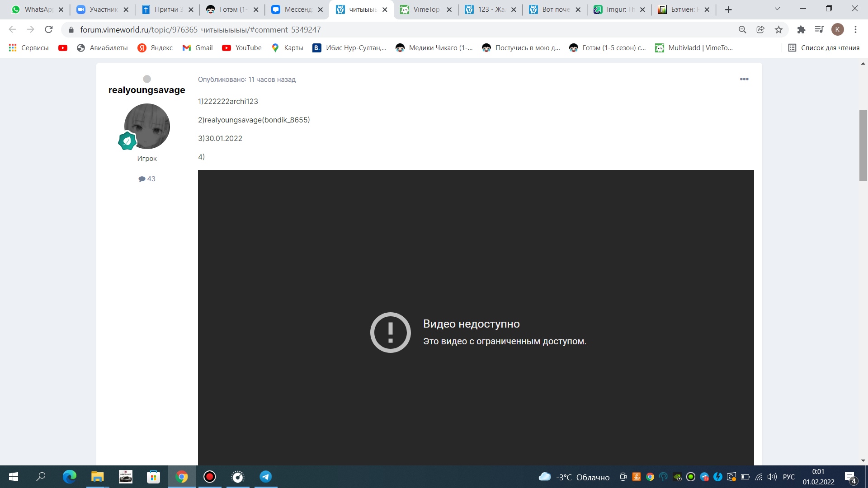Reload the current page
Image resolution: width=868 pixels, height=488 pixels.
pos(49,29)
